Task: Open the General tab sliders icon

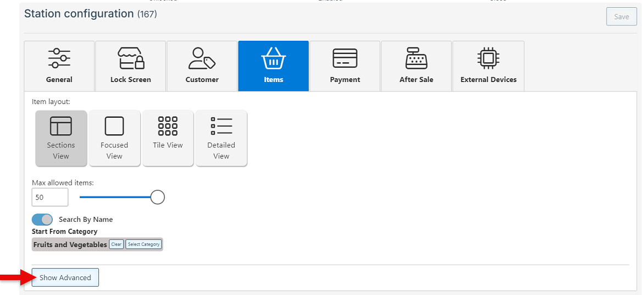Action: 59,58
